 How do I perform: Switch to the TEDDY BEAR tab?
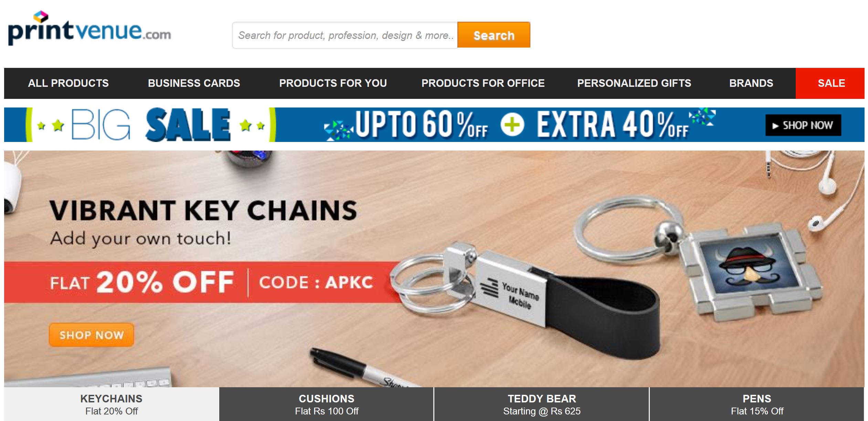pyautogui.click(x=542, y=404)
